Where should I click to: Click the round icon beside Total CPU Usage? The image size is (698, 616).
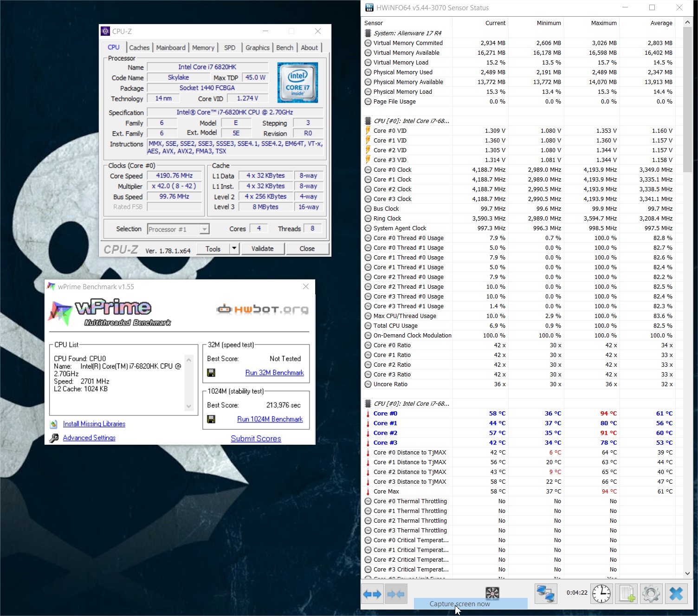368,325
